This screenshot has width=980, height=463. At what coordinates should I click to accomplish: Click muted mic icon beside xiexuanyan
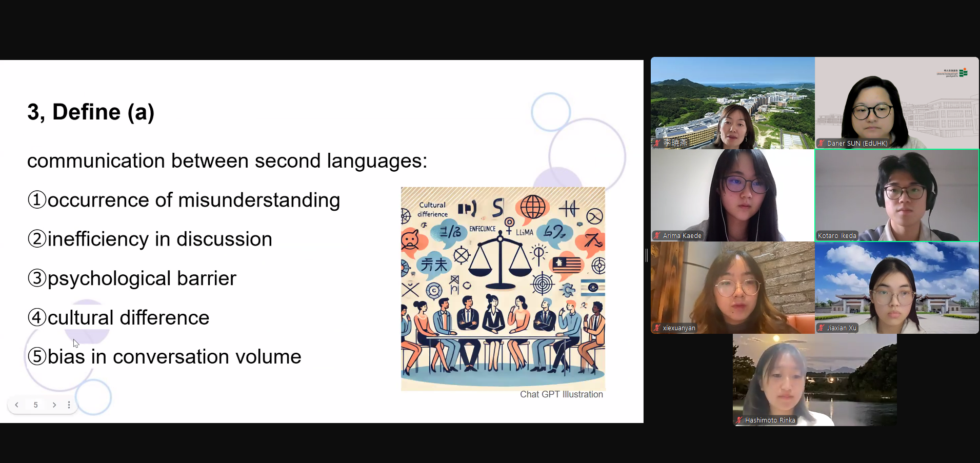[x=657, y=328]
